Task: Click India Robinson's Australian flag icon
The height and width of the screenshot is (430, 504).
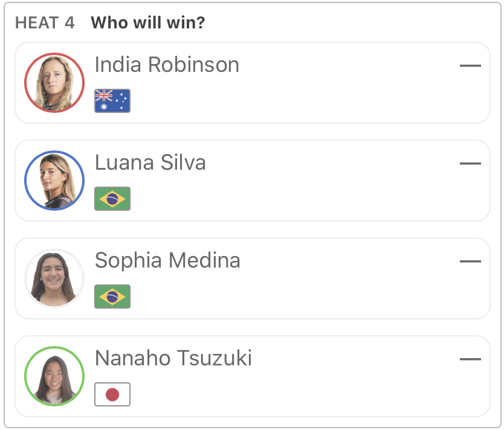Action: (112, 101)
